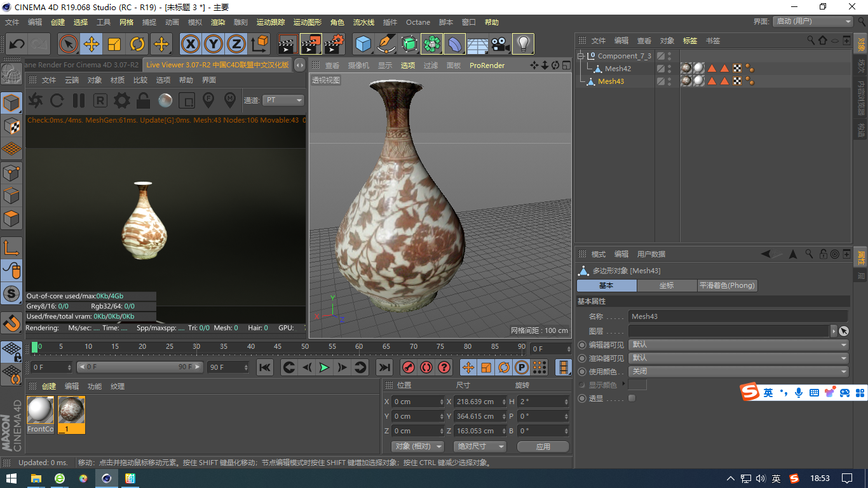The height and width of the screenshot is (488, 868).
Task: Open the Edit Render Settings icon
Action: 334,44
